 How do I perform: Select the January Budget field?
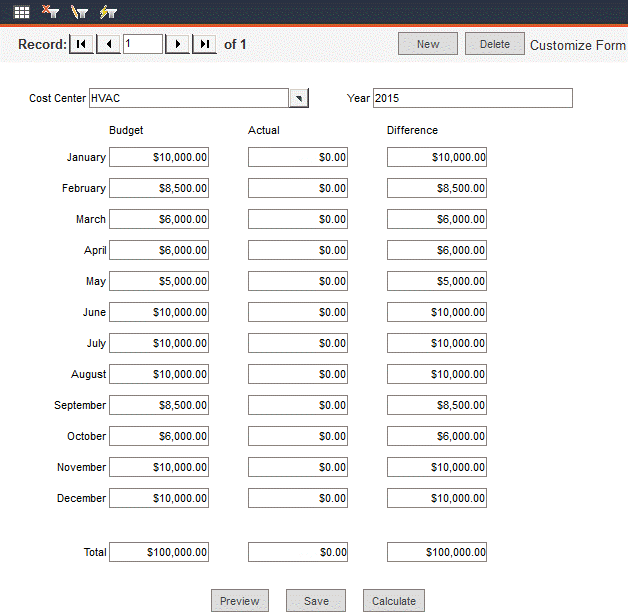click(x=159, y=157)
